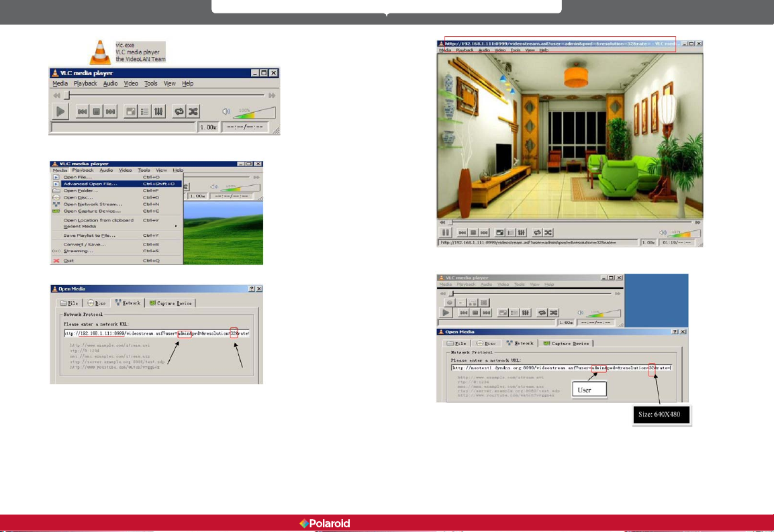Take a snapshot in the VLC window above dyndns dialog
This screenshot has width=774, height=532.
pyautogui.click(x=461, y=303)
